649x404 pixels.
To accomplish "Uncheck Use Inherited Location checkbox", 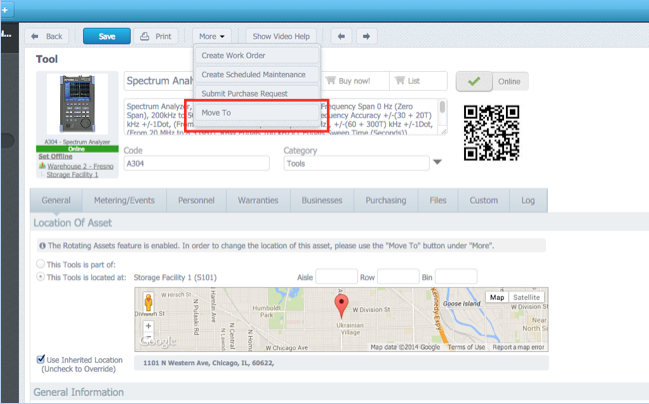I will 41,359.
